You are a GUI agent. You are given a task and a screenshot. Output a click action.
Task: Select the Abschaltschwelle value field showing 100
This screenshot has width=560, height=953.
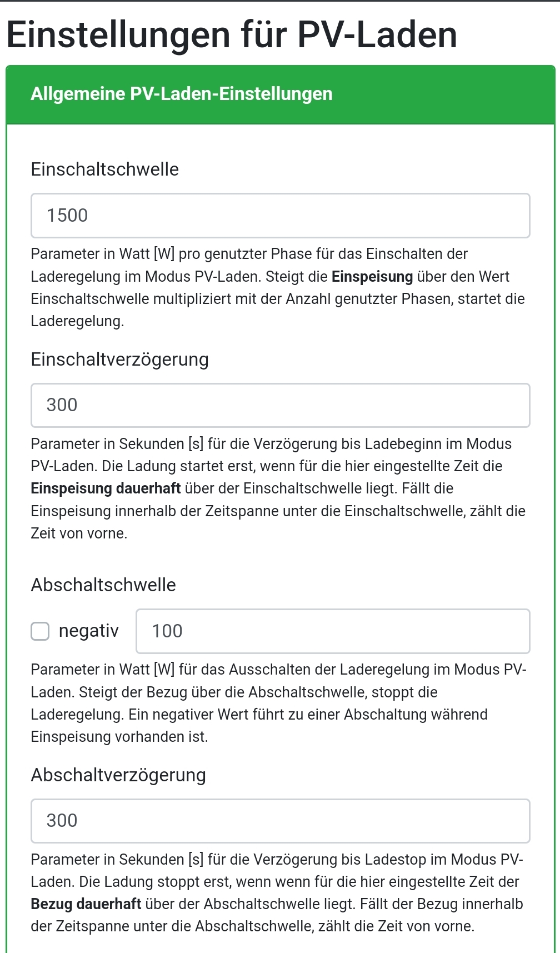pos(332,631)
